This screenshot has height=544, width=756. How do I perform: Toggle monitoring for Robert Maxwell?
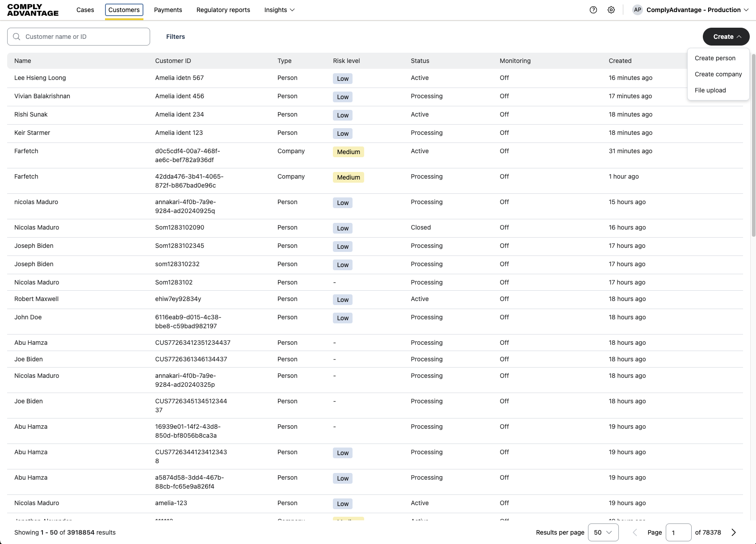point(504,299)
